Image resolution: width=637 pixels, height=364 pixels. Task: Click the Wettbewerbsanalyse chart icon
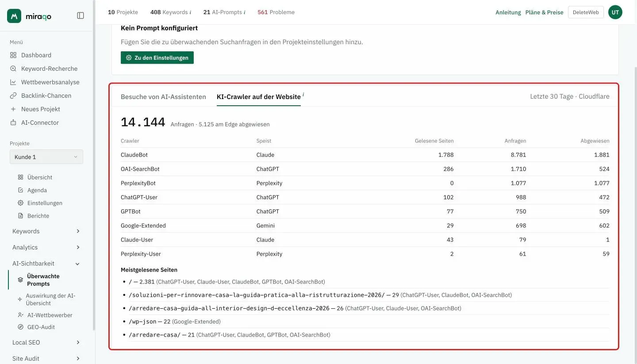pyautogui.click(x=13, y=82)
